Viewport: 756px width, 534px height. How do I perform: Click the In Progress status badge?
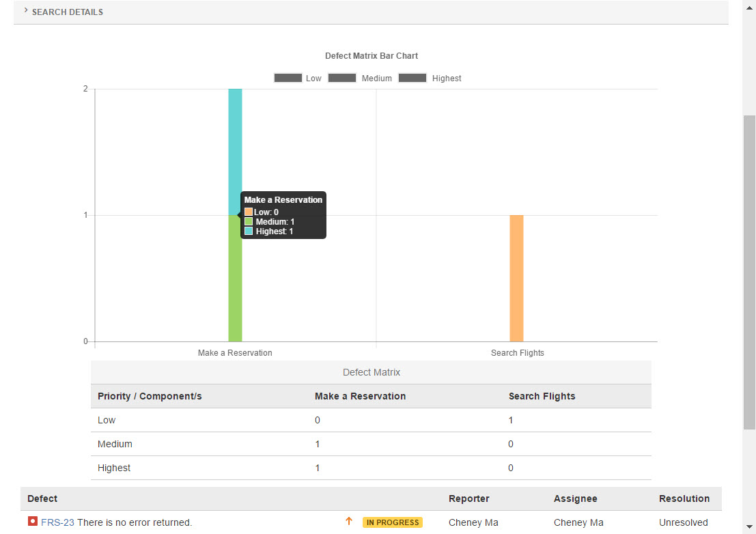(392, 522)
